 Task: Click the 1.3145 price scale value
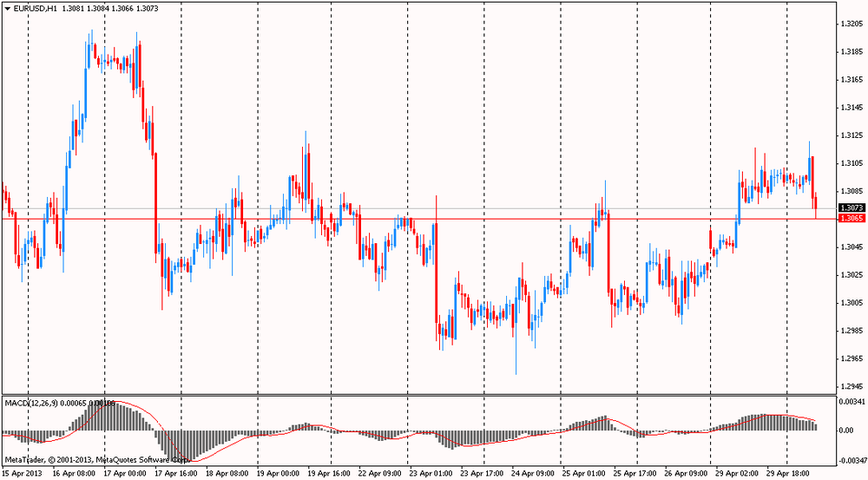click(x=852, y=108)
